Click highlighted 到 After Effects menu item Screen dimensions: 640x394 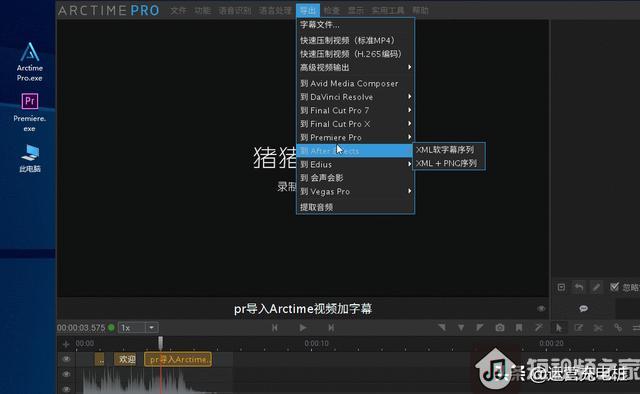point(354,151)
